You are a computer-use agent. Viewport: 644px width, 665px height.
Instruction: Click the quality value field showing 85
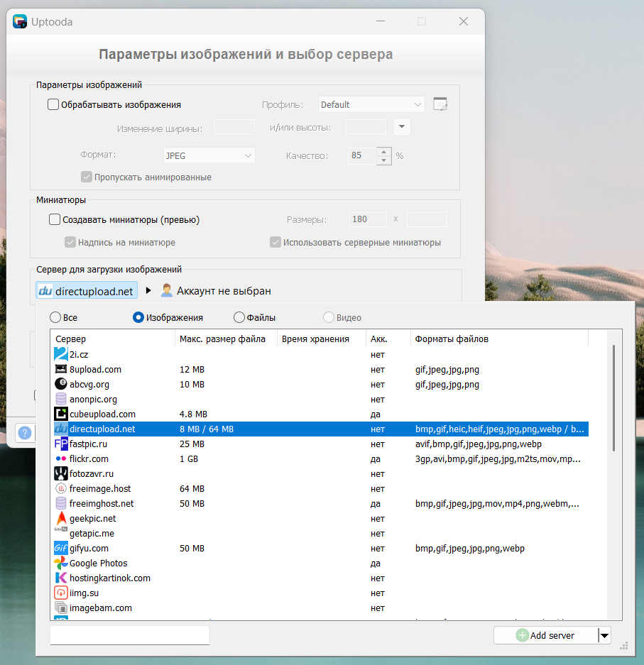(x=362, y=155)
